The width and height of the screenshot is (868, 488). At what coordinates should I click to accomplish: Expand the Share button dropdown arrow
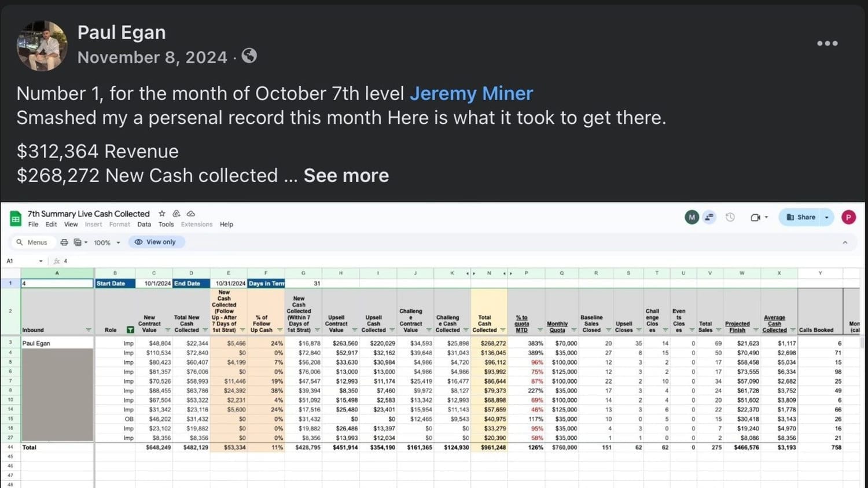click(826, 217)
